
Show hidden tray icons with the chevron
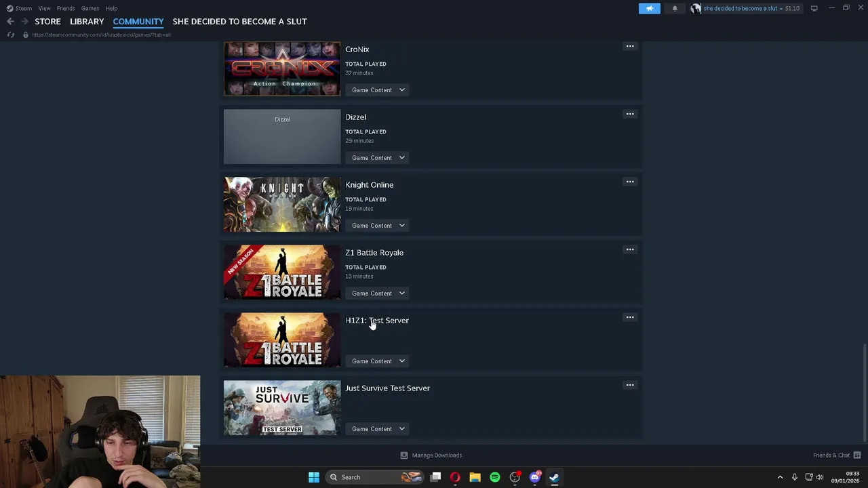pos(780,477)
